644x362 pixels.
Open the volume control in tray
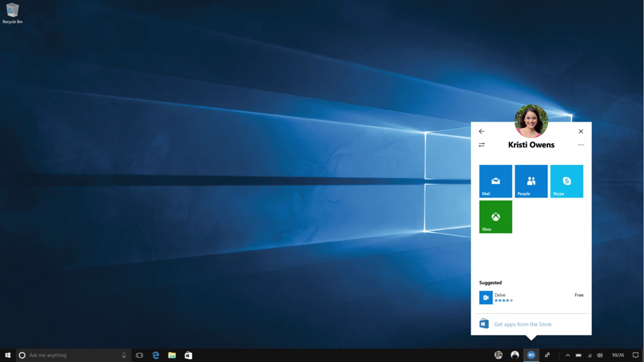(x=600, y=355)
